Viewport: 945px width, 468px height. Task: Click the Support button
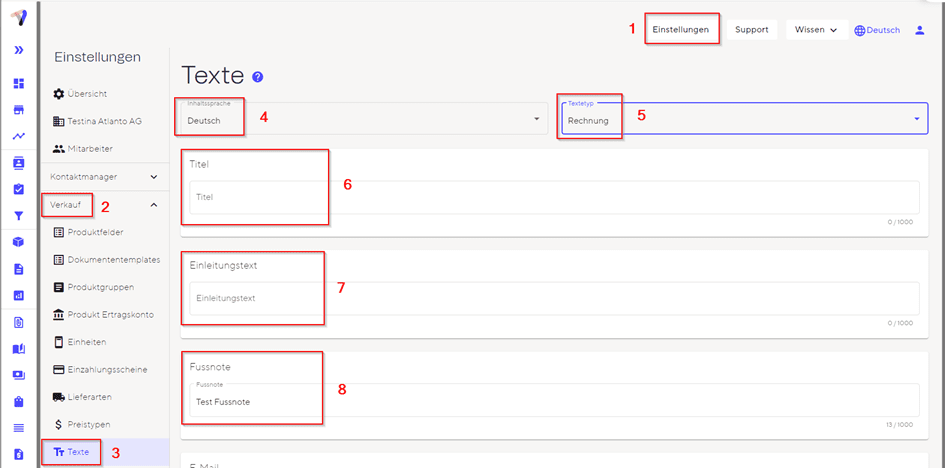(x=751, y=30)
